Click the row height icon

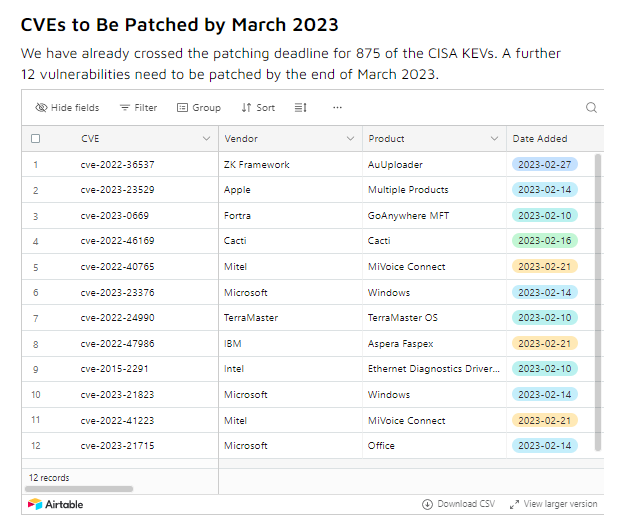(x=300, y=108)
